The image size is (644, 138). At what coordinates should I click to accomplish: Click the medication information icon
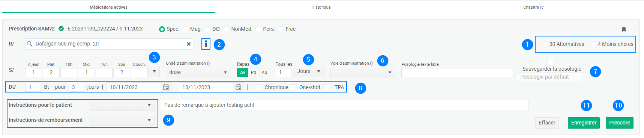(206, 44)
